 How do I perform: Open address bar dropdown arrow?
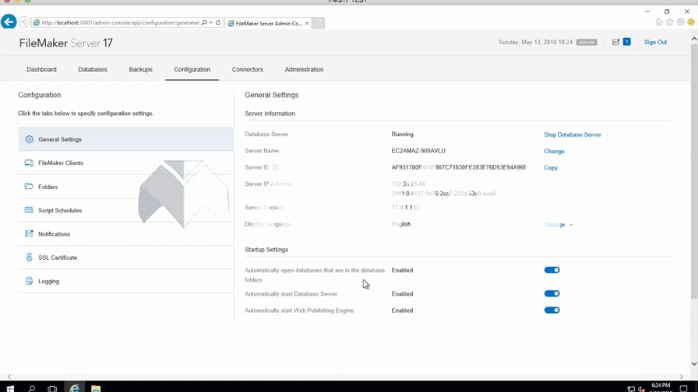tap(211, 23)
